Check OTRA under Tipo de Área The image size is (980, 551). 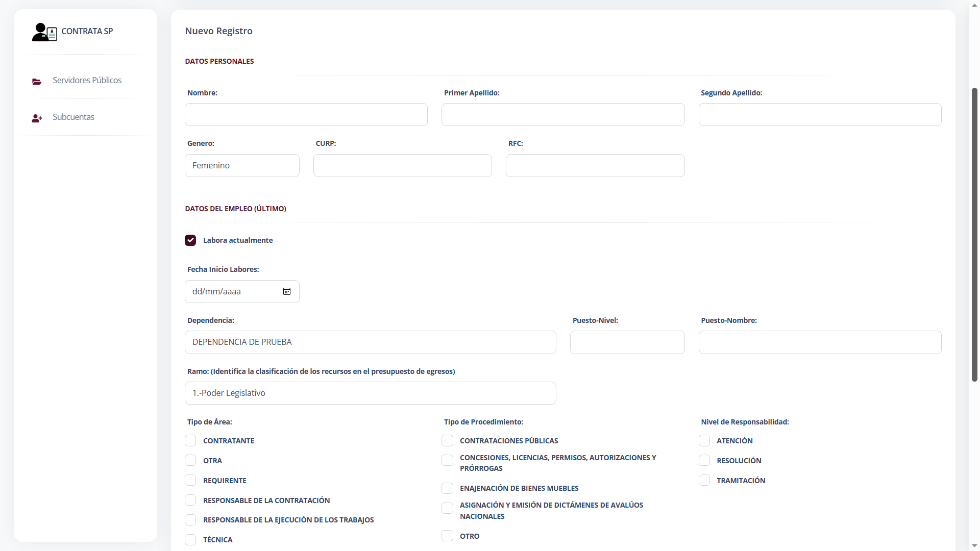(190, 461)
